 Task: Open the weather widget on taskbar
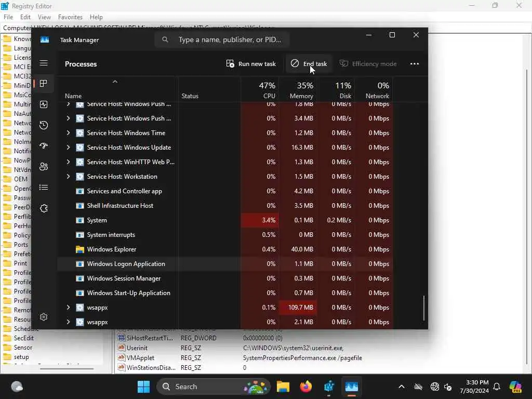17,387
